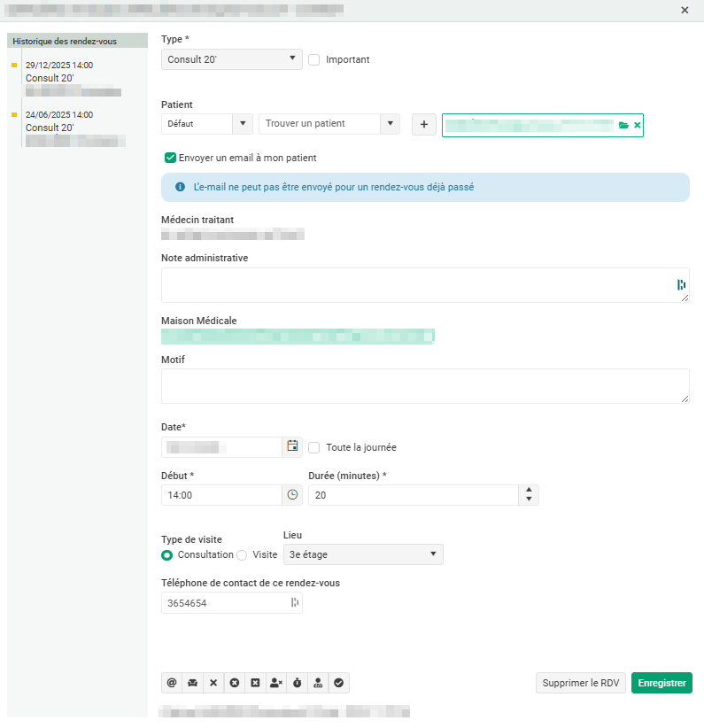The image size is (704, 728).
Task: Expand the Lieu dropdown showing 3e étage
Action: 362,554
